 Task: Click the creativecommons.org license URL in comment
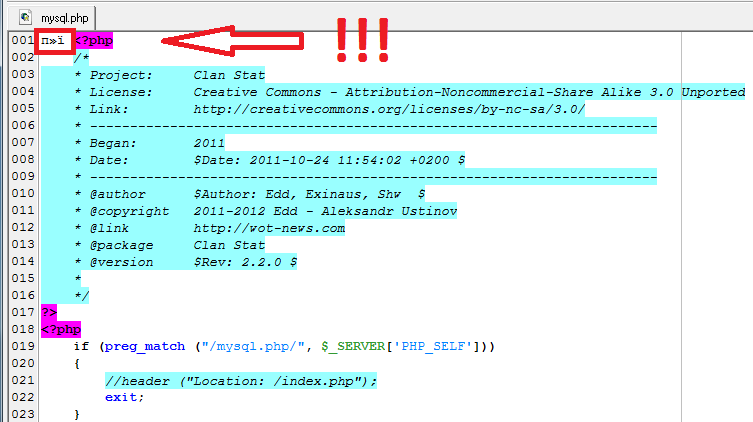point(389,109)
